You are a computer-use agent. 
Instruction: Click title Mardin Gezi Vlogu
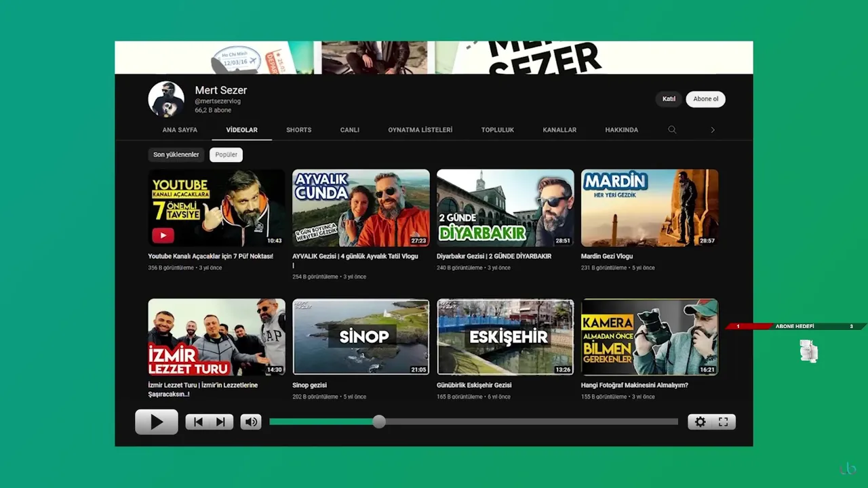(x=607, y=256)
